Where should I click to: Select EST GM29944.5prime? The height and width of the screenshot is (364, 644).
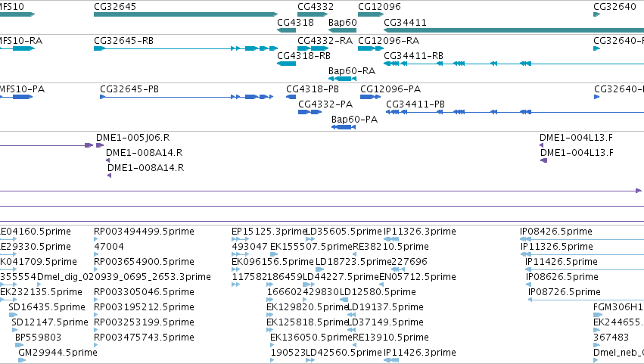click(58, 353)
